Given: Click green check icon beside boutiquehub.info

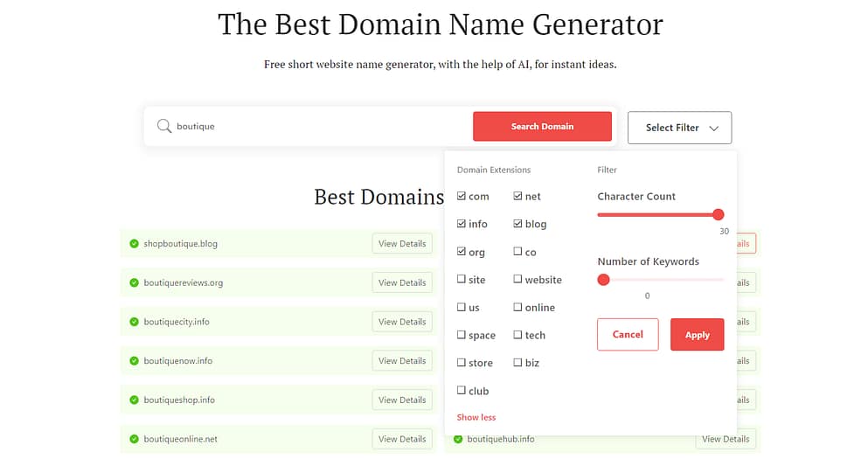Looking at the screenshot, I should point(457,439).
